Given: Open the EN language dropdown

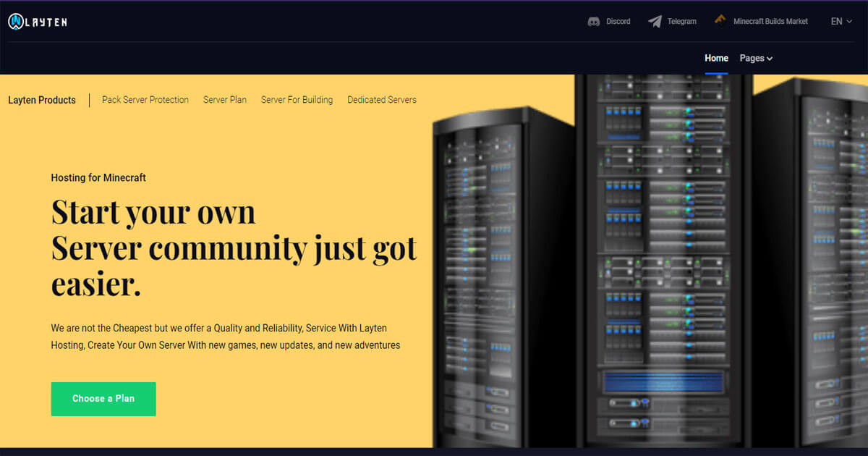Looking at the screenshot, I should [841, 22].
